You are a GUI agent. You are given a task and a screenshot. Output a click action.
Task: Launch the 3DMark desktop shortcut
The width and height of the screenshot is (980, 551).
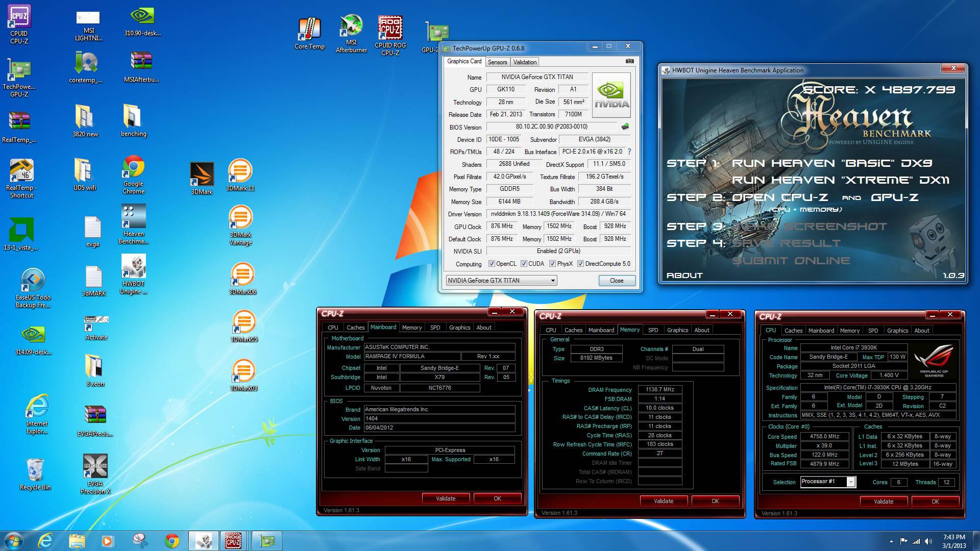coord(202,179)
